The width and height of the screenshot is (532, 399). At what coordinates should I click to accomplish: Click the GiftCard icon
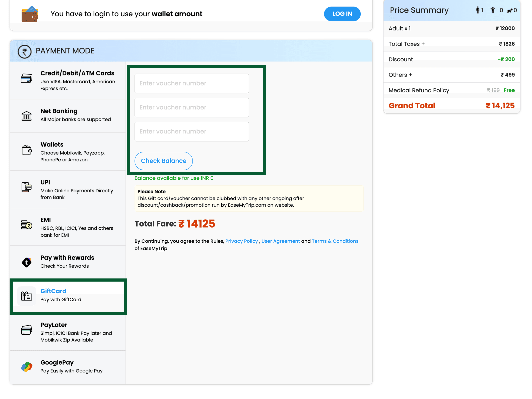pyautogui.click(x=26, y=296)
